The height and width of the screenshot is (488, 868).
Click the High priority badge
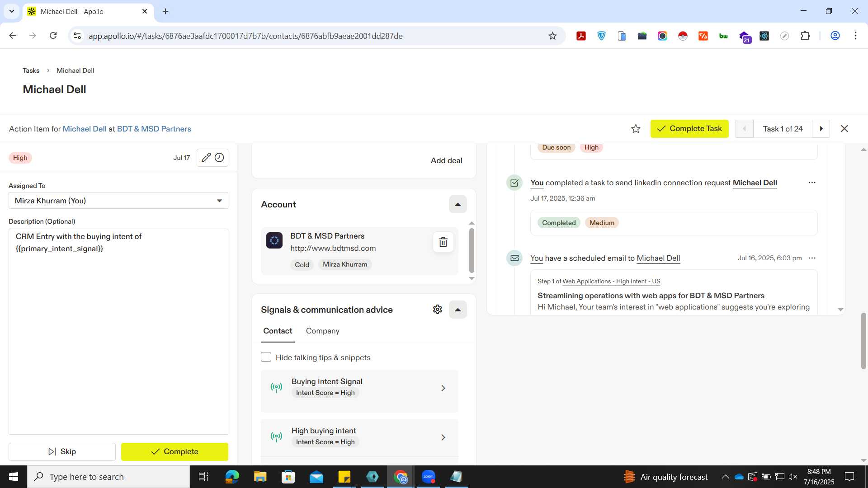tap(20, 158)
